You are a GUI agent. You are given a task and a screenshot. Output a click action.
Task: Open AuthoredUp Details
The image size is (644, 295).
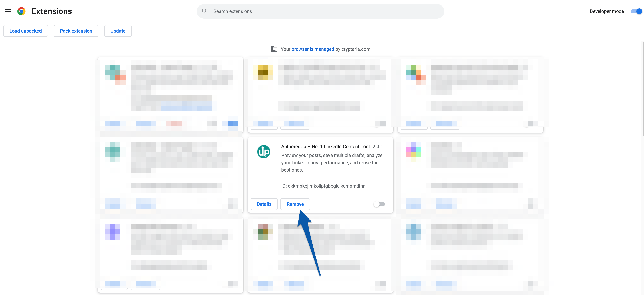(264, 204)
